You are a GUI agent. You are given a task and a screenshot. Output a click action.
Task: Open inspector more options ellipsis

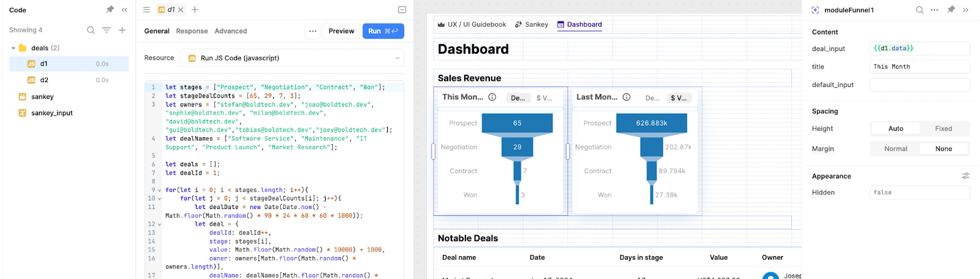(x=934, y=10)
